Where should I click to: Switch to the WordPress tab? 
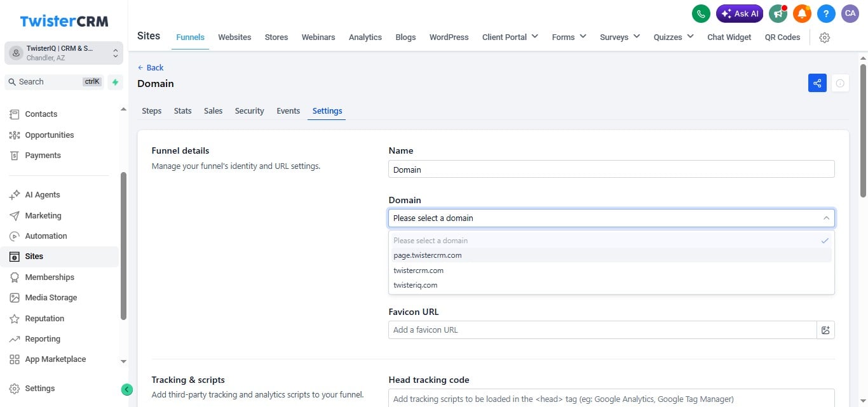[x=449, y=37]
